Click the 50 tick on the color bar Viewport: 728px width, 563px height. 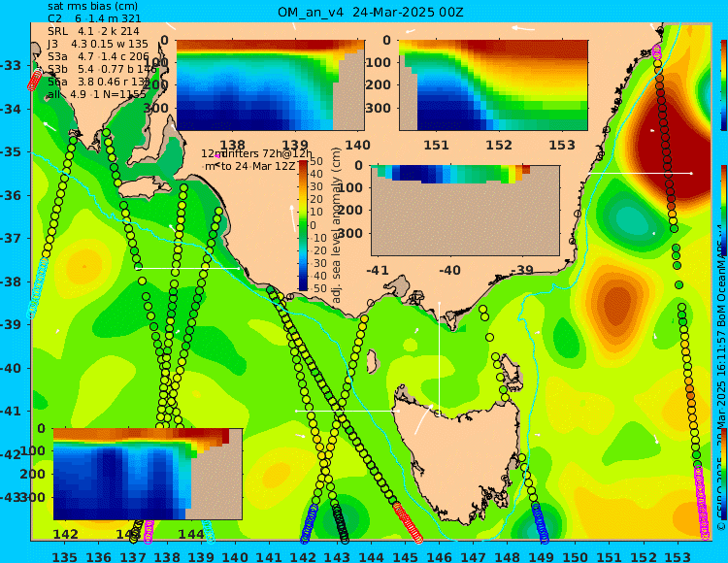(x=316, y=161)
